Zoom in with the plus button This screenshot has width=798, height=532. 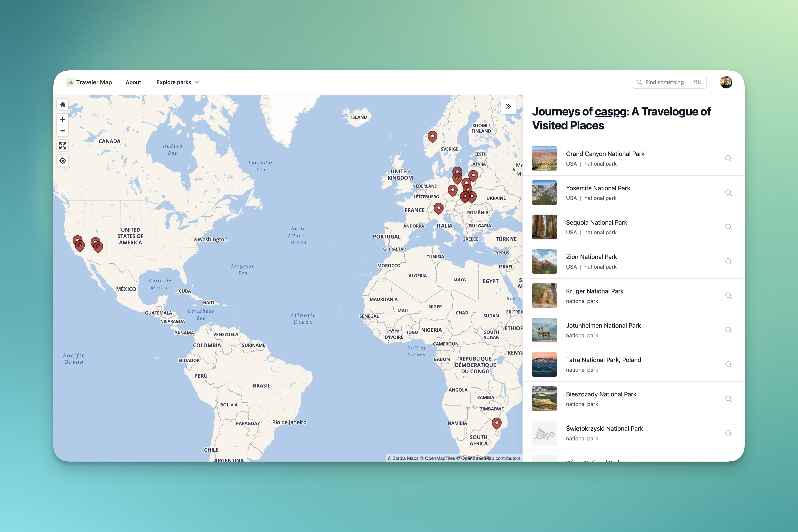point(63,119)
